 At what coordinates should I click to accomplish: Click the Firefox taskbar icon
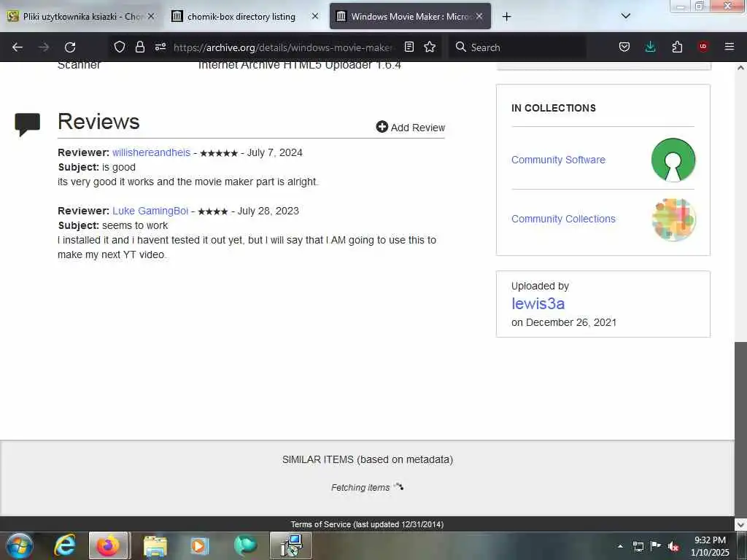coord(108,545)
